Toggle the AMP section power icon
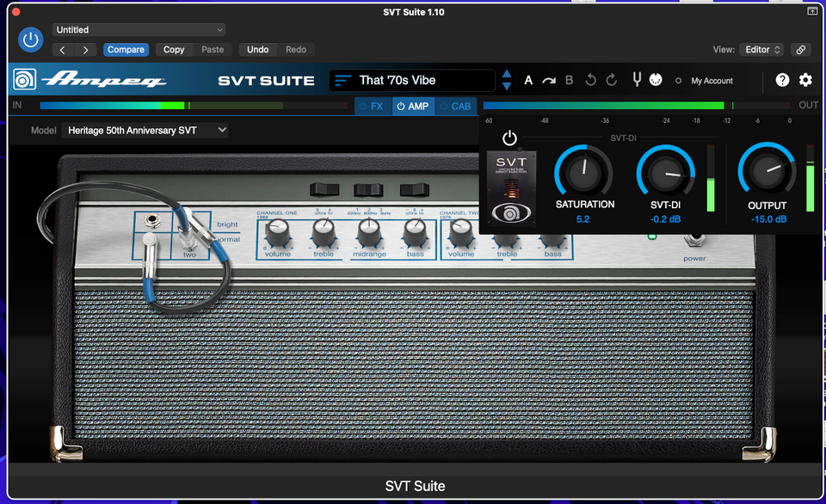 [401, 107]
